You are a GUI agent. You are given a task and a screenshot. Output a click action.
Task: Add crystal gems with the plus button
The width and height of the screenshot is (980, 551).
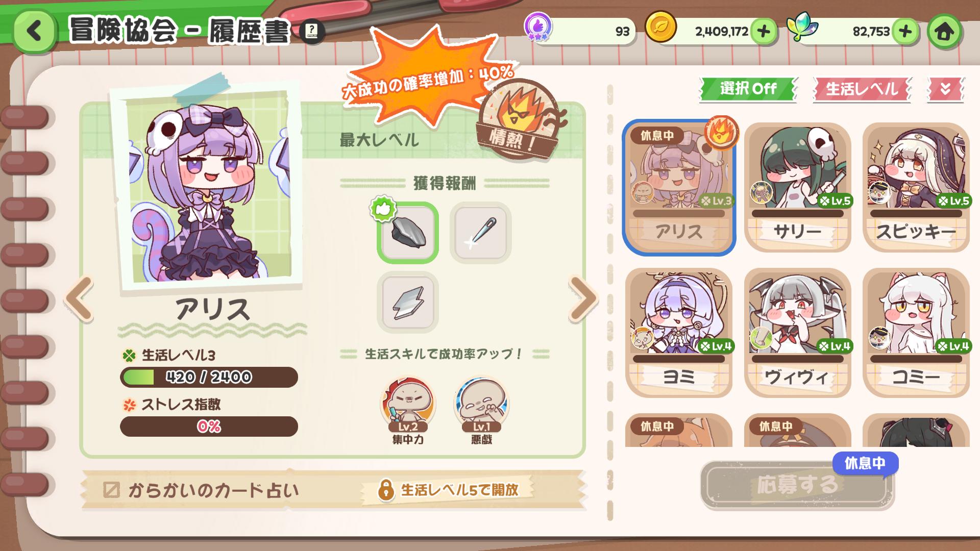pyautogui.click(x=905, y=32)
